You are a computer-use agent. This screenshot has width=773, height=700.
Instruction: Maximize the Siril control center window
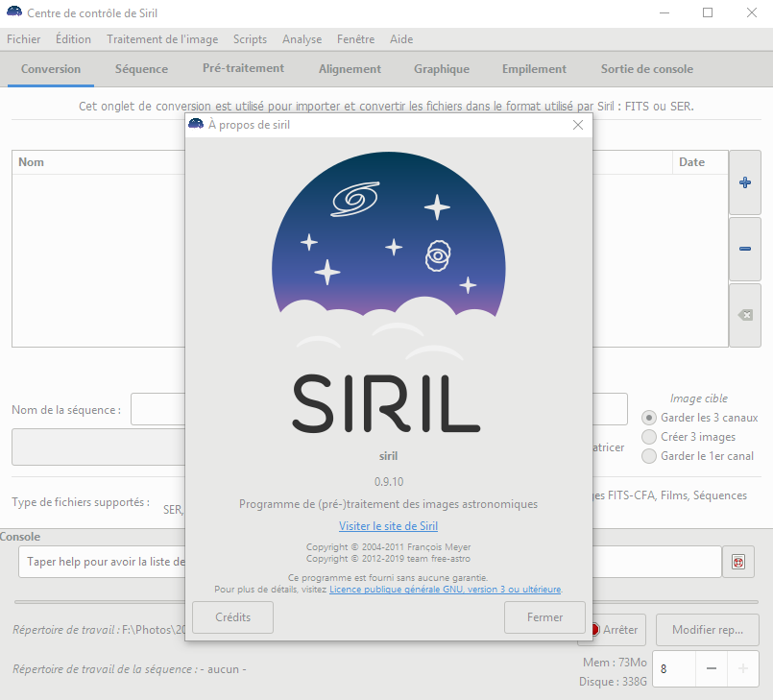[708, 12]
